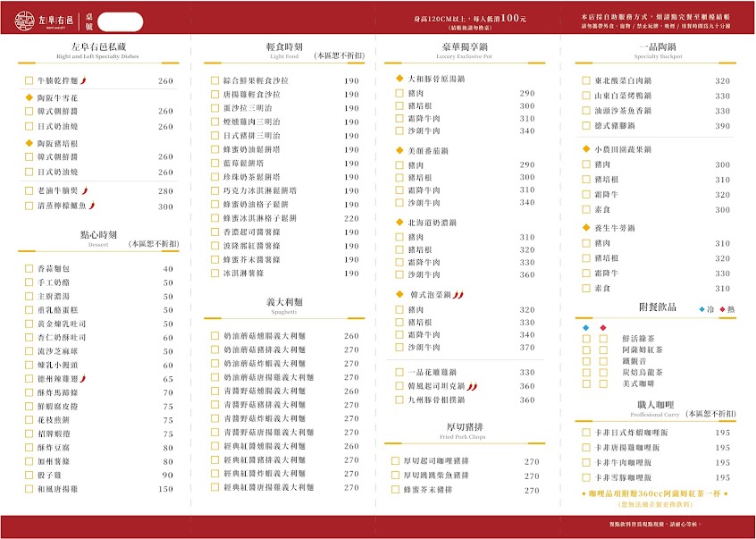Click the table number blank field
Viewport: 756px width, 539px height.
[x=120, y=21]
